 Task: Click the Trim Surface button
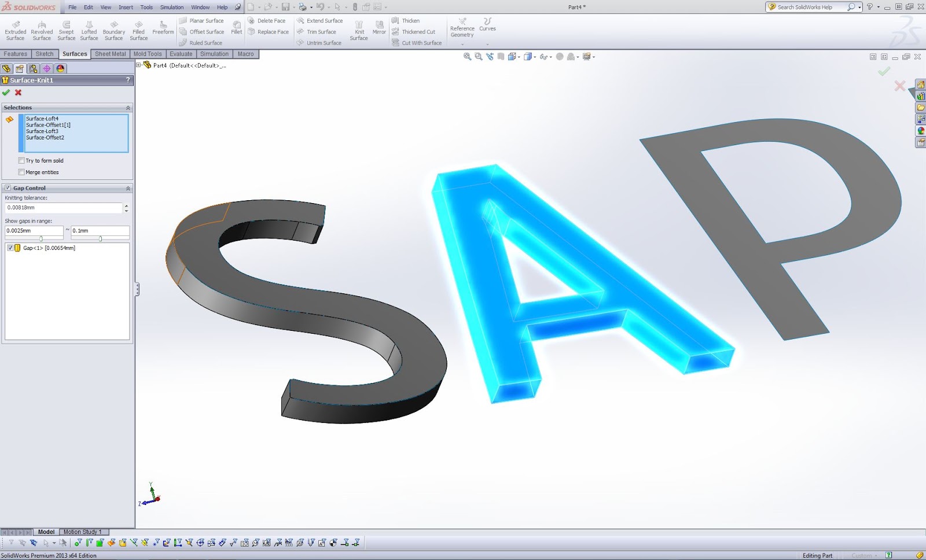pyautogui.click(x=317, y=32)
